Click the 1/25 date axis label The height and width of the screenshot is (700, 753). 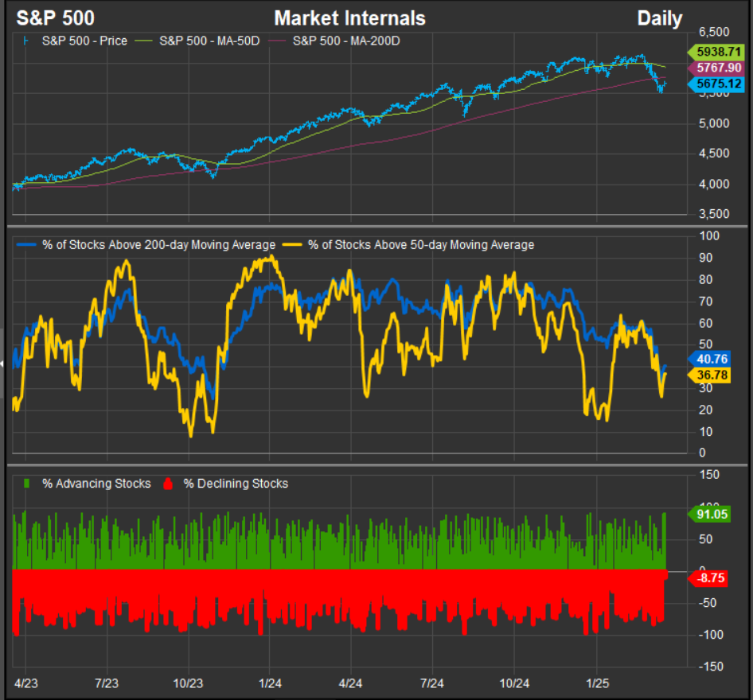pyautogui.click(x=598, y=683)
